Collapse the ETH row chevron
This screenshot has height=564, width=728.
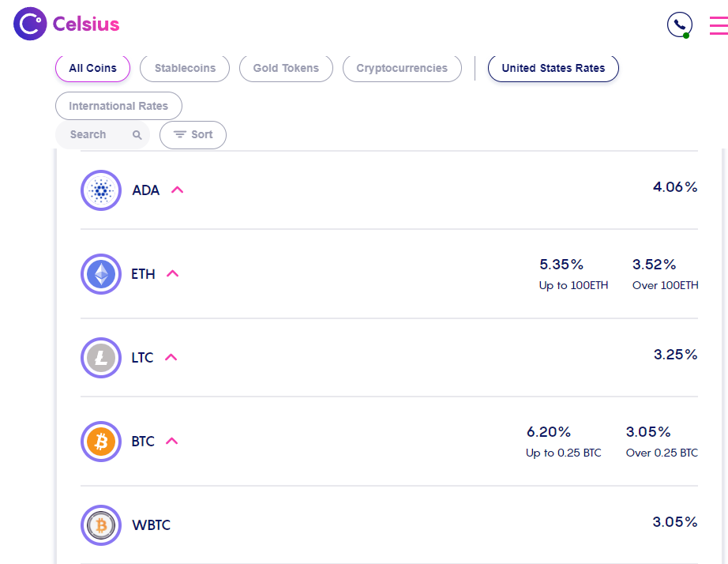pos(173,273)
